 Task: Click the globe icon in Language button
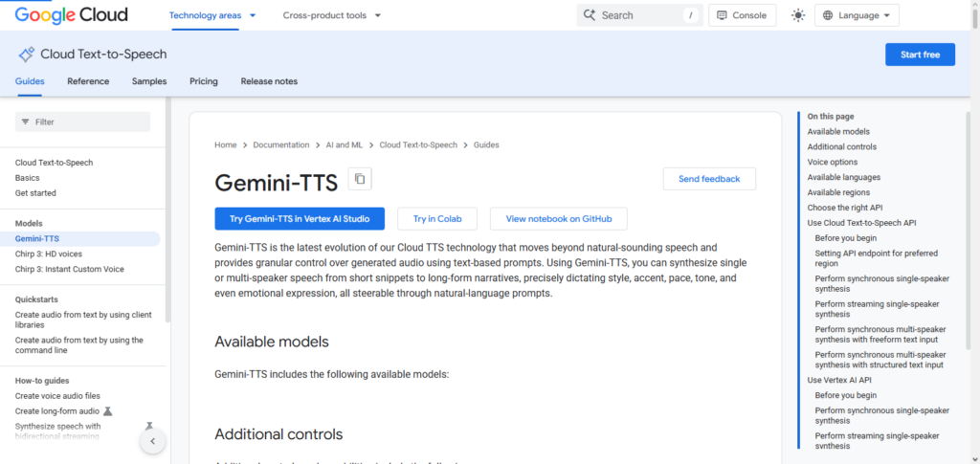(828, 15)
